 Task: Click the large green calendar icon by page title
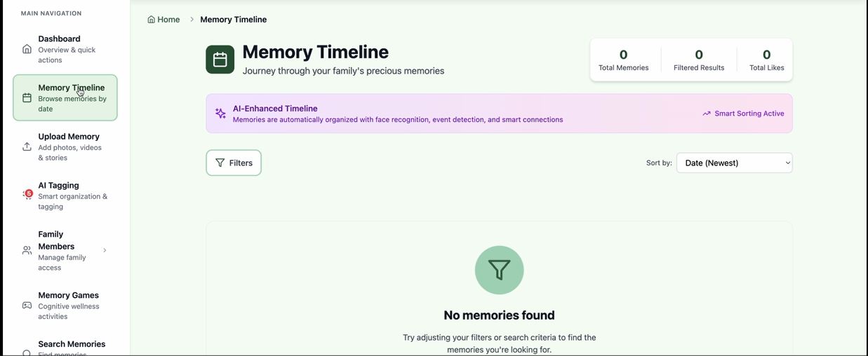click(220, 60)
